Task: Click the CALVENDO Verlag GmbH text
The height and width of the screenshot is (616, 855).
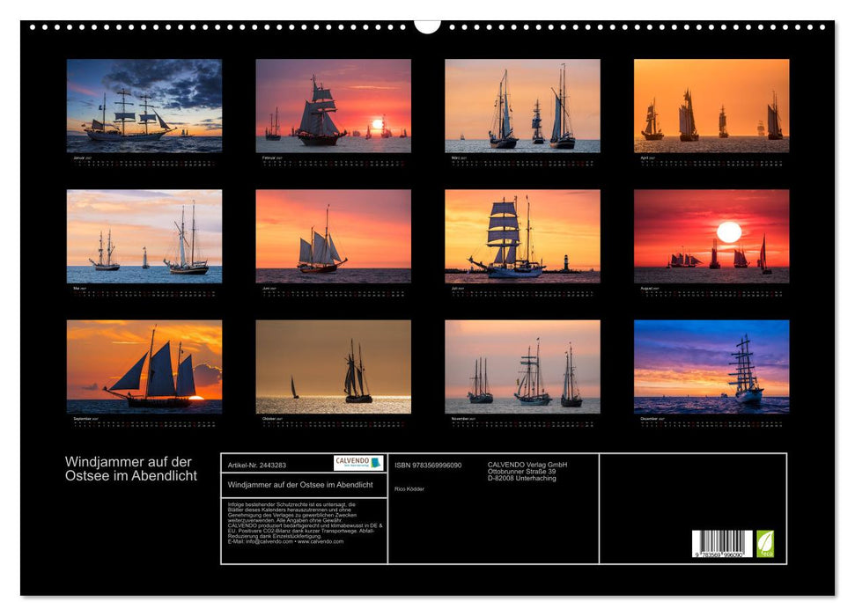Action: [x=527, y=465]
